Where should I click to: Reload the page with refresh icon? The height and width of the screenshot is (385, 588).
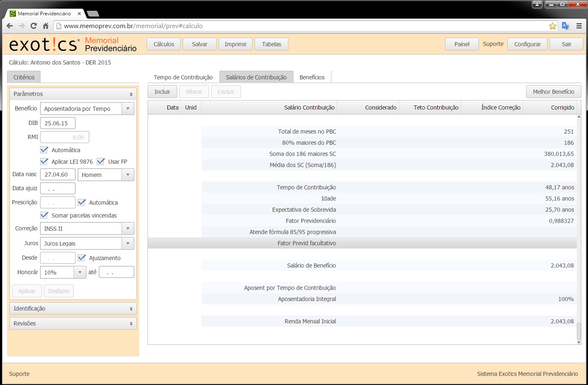(33, 26)
